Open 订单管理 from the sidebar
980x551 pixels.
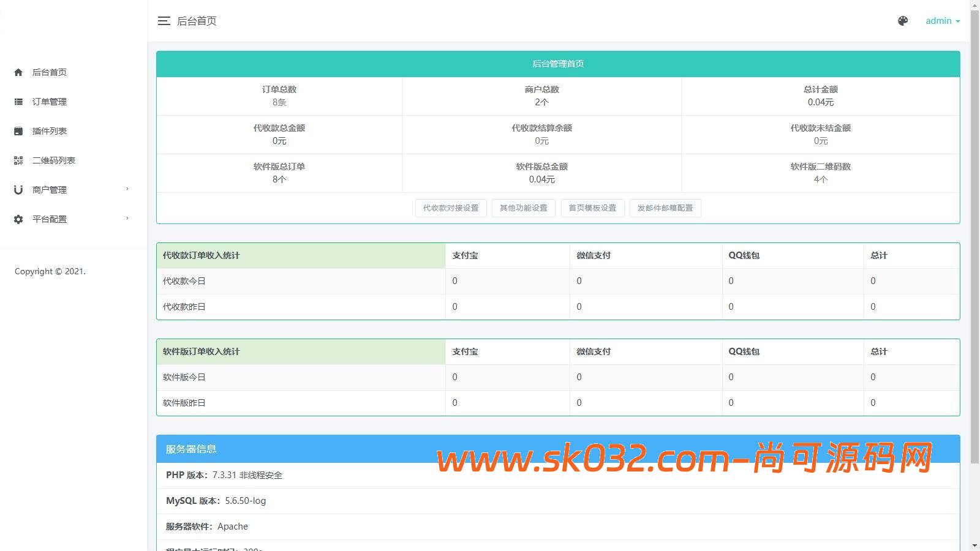tap(51, 101)
